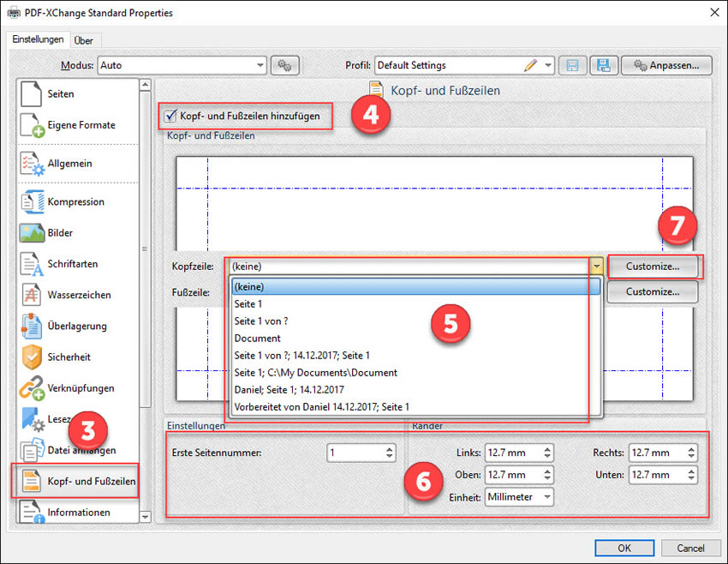Collapse the Kopfzeile dropdown arrow
This screenshot has width=728, height=564.
596,267
